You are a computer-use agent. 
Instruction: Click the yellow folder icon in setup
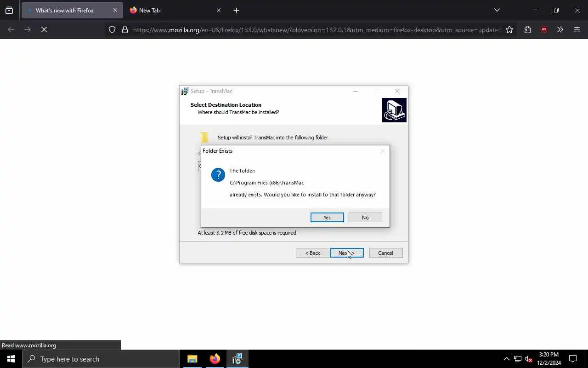coord(204,137)
